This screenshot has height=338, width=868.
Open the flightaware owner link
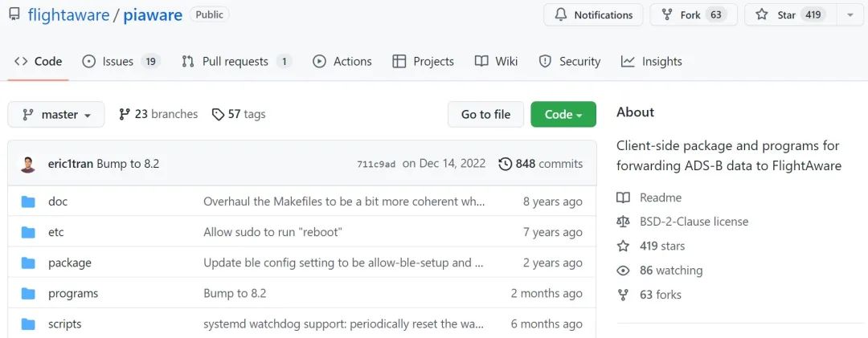(68, 15)
